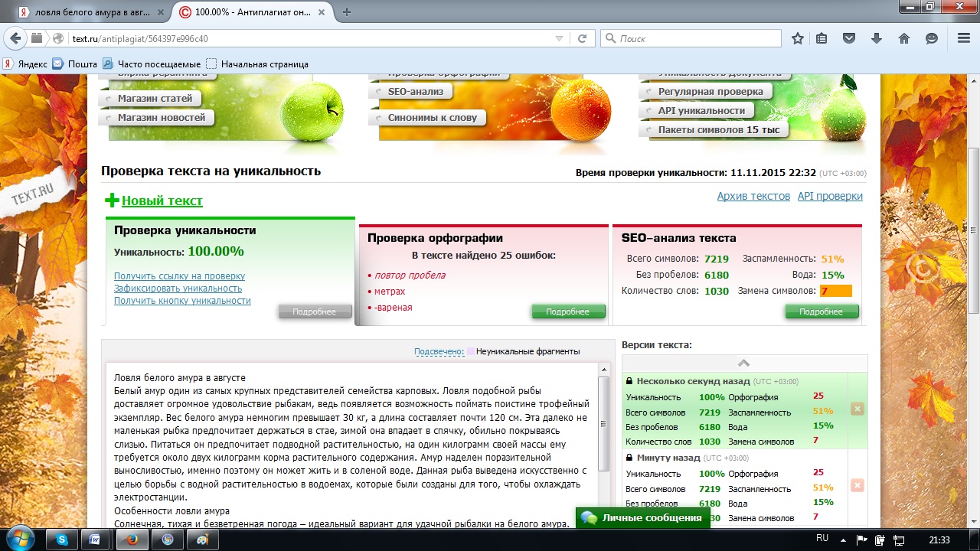Open Firefox from the taskbar
The width and height of the screenshot is (980, 551).
click(x=132, y=540)
